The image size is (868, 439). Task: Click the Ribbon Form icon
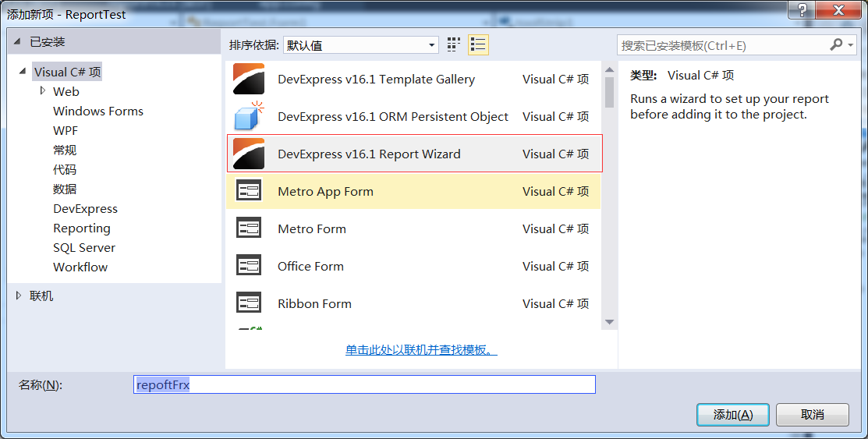tap(249, 303)
